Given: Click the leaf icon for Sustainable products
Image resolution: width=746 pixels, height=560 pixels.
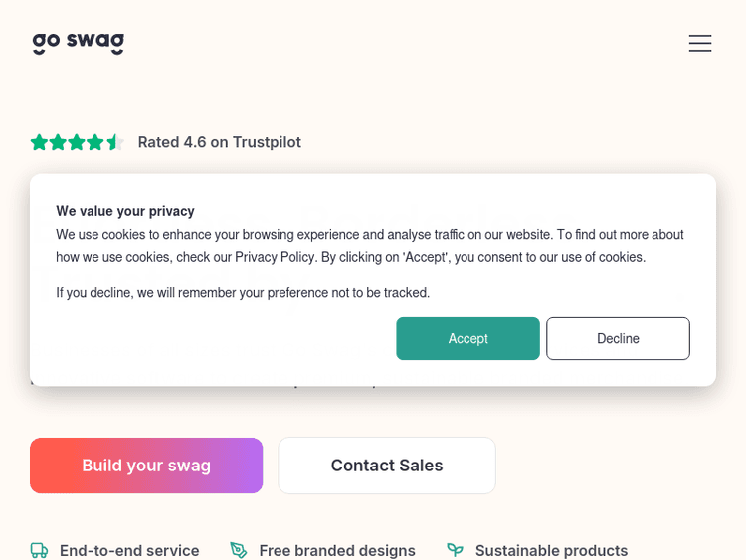Looking at the screenshot, I should tap(455, 550).
